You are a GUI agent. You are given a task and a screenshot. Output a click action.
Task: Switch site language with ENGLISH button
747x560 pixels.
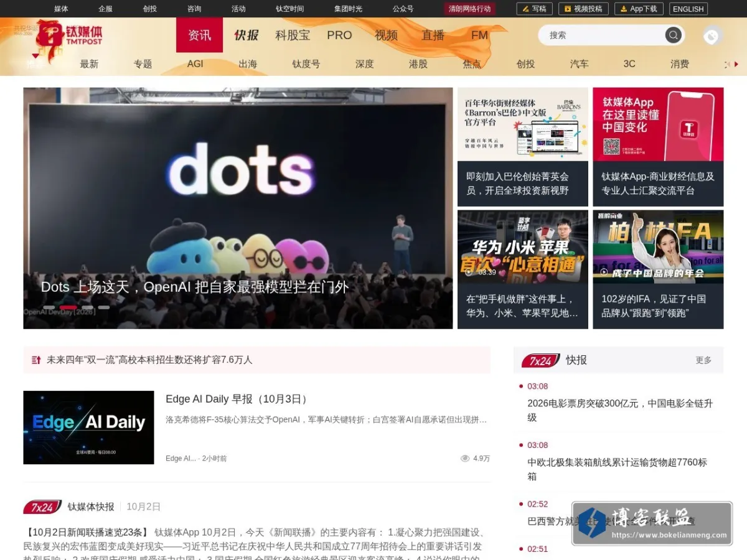click(688, 9)
